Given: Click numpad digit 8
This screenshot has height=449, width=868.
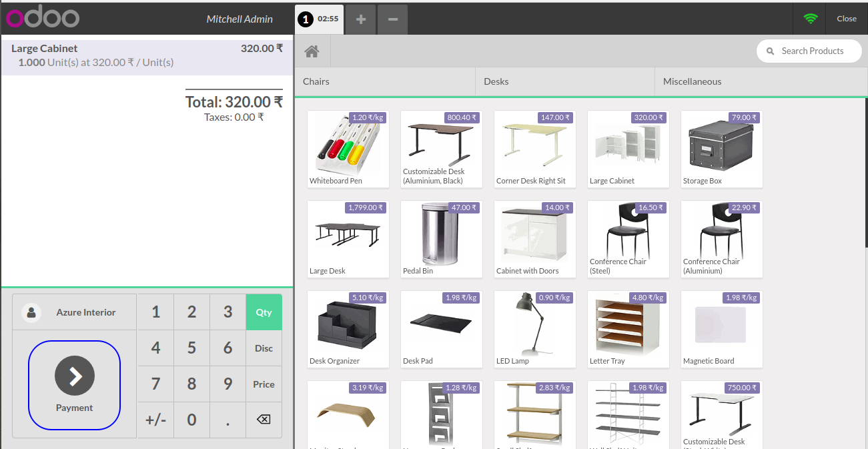Looking at the screenshot, I should [191, 384].
